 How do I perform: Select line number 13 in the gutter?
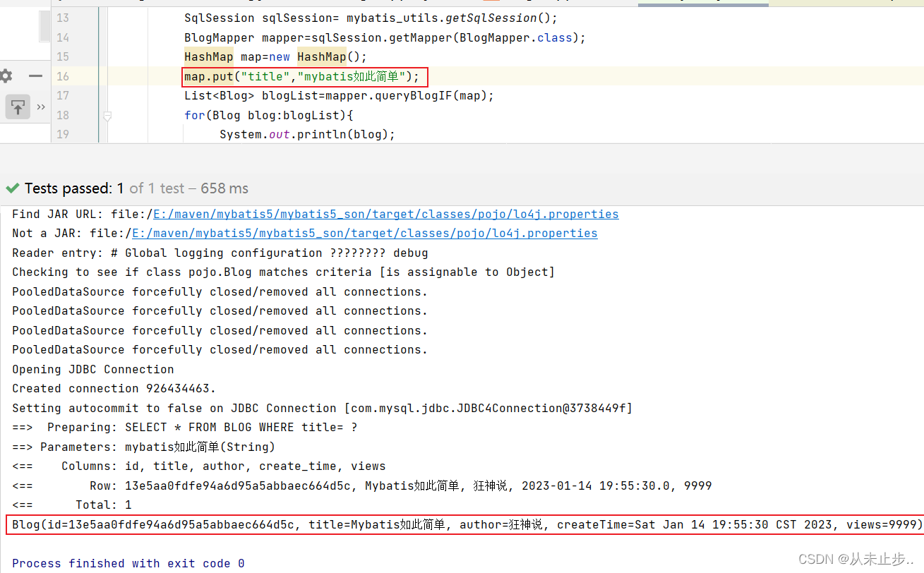pos(62,18)
